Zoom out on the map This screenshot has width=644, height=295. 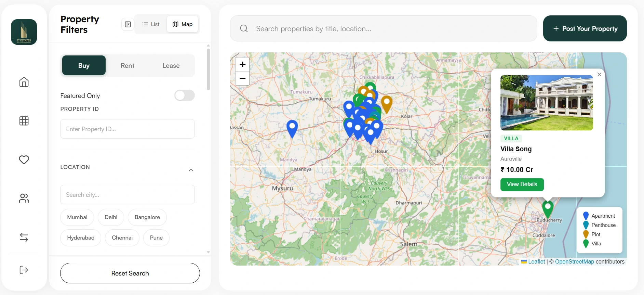(x=242, y=78)
